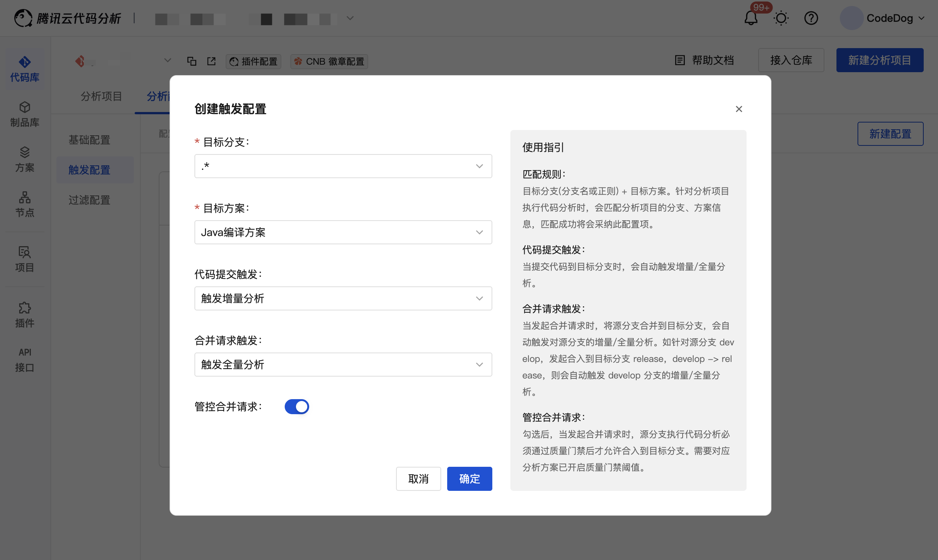Switch to the 分析项目 tab
This screenshot has height=560, width=938.
tap(101, 96)
